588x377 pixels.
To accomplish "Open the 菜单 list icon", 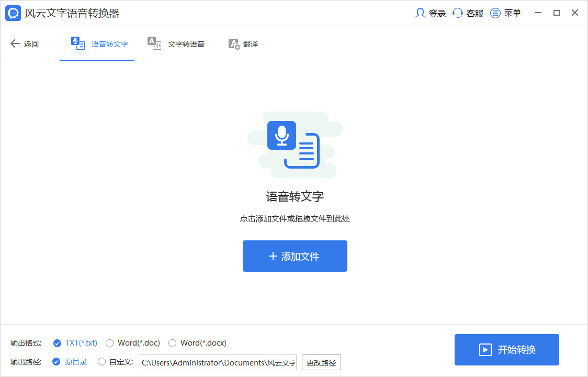I will (x=495, y=13).
